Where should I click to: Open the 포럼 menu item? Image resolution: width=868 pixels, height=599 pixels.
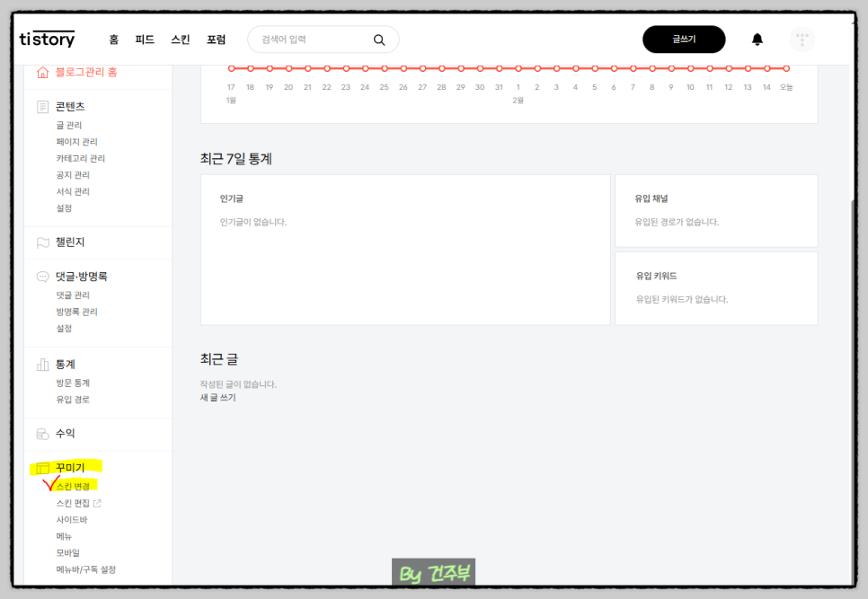(216, 40)
